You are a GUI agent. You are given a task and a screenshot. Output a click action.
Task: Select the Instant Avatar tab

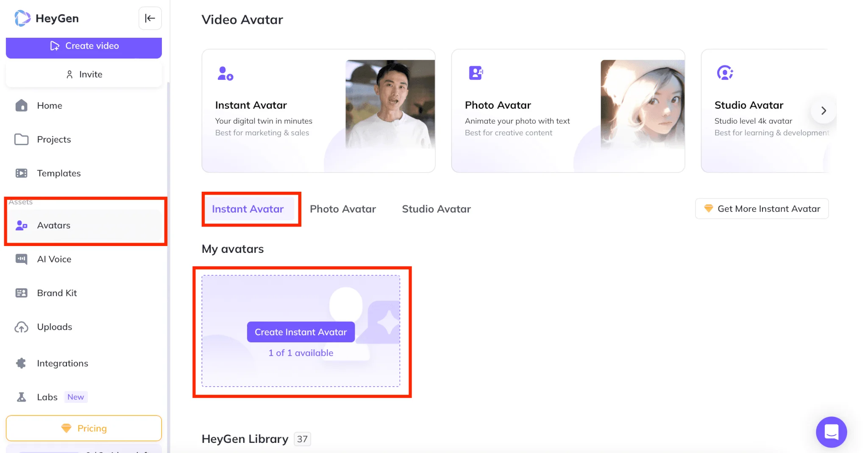(x=248, y=209)
